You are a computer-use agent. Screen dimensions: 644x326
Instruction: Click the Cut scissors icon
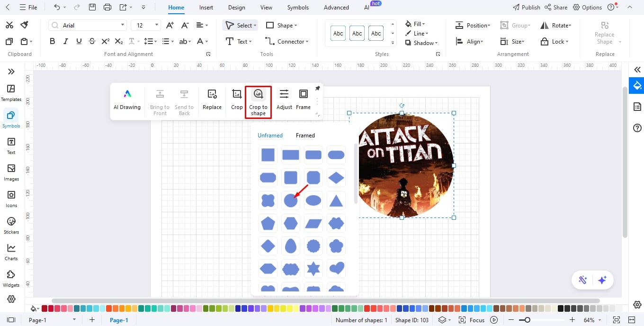point(9,25)
